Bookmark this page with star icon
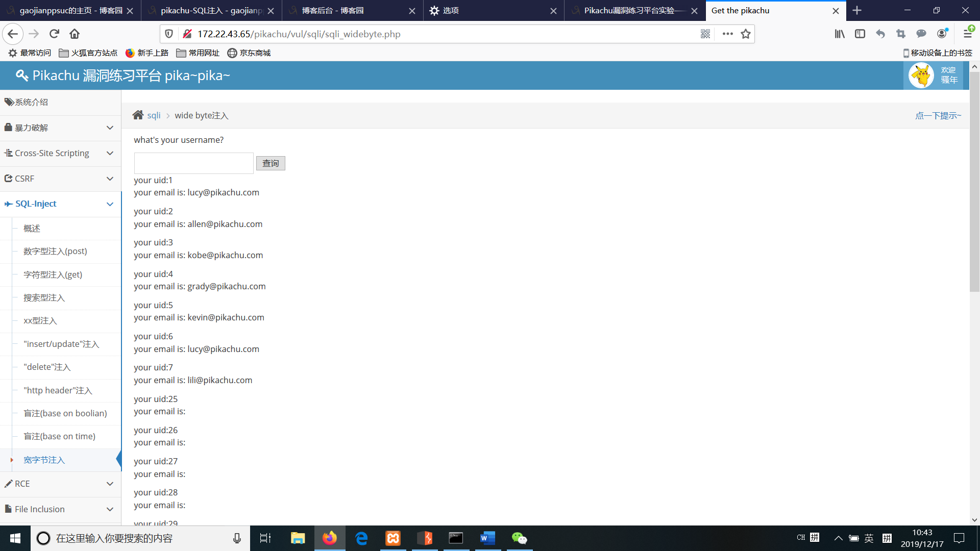The height and width of the screenshot is (551, 980). [x=746, y=34]
